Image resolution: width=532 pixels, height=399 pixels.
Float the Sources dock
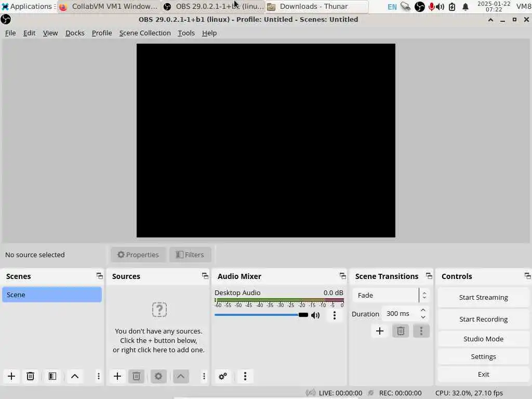205,276
